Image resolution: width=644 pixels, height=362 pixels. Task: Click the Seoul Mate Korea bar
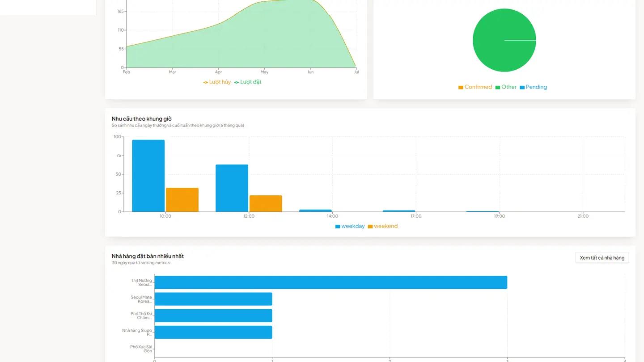pyautogui.click(x=213, y=299)
